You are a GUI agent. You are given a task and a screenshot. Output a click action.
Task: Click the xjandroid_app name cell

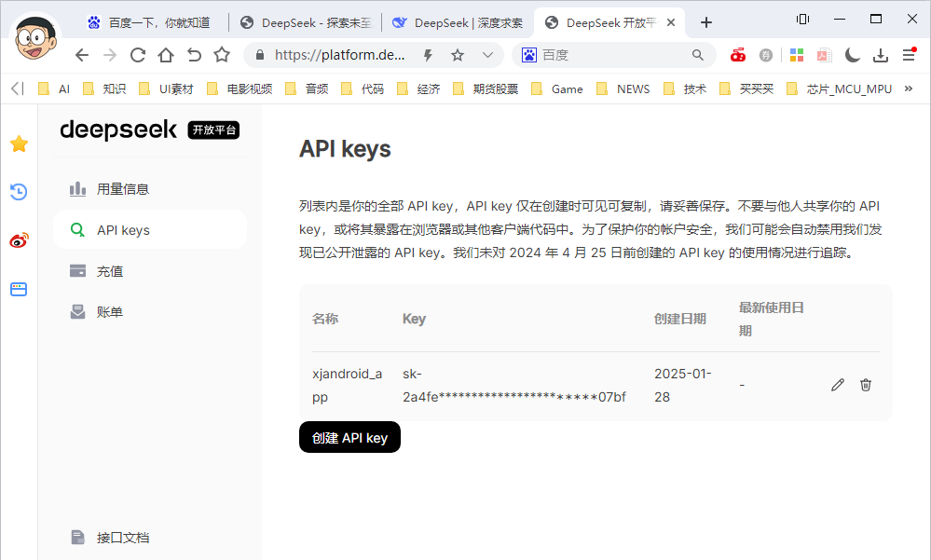pyautogui.click(x=348, y=386)
